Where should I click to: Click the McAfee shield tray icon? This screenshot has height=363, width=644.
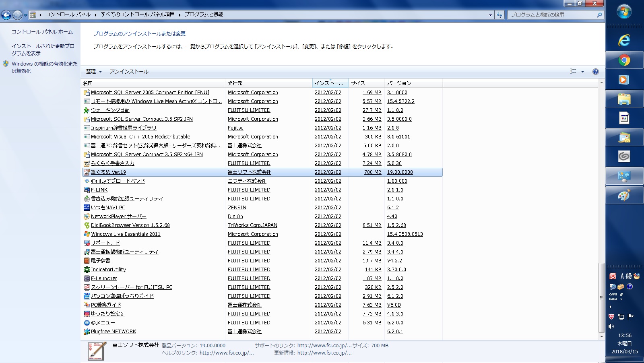[611, 317]
